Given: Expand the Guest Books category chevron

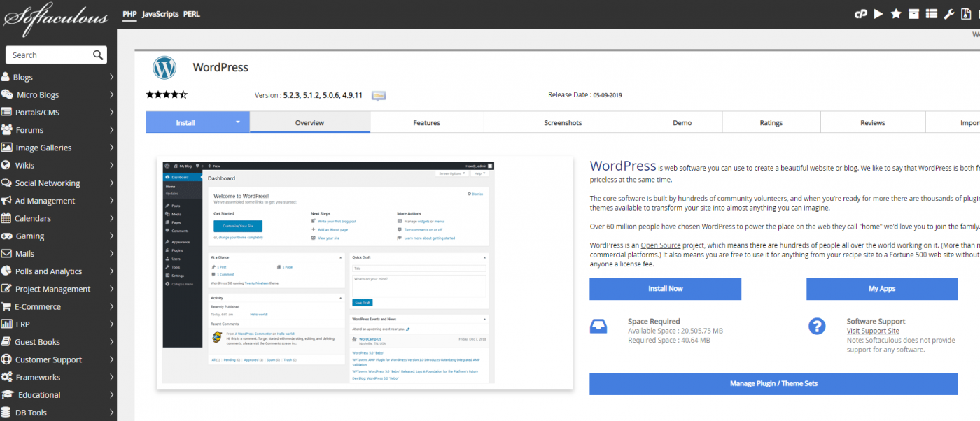Looking at the screenshot, I should 111,342.
